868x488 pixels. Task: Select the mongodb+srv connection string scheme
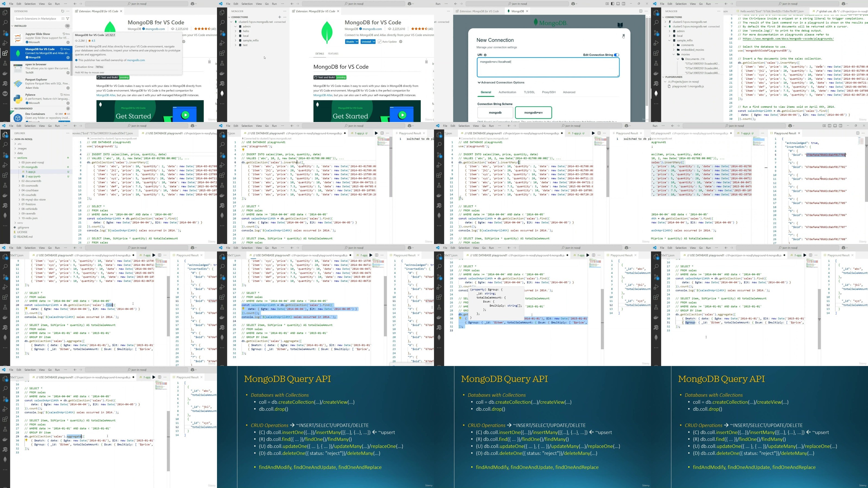pos(533,113)
